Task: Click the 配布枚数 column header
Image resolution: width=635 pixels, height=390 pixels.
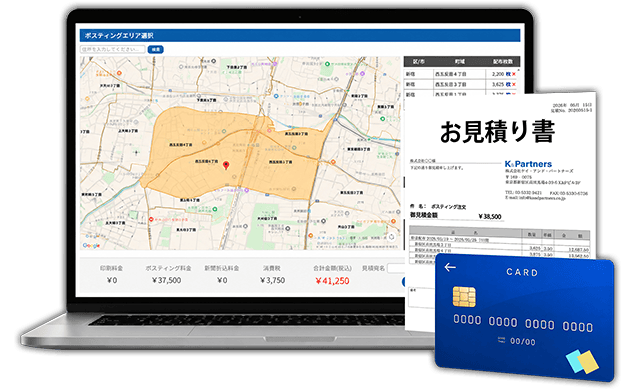Action: (503, 62)
